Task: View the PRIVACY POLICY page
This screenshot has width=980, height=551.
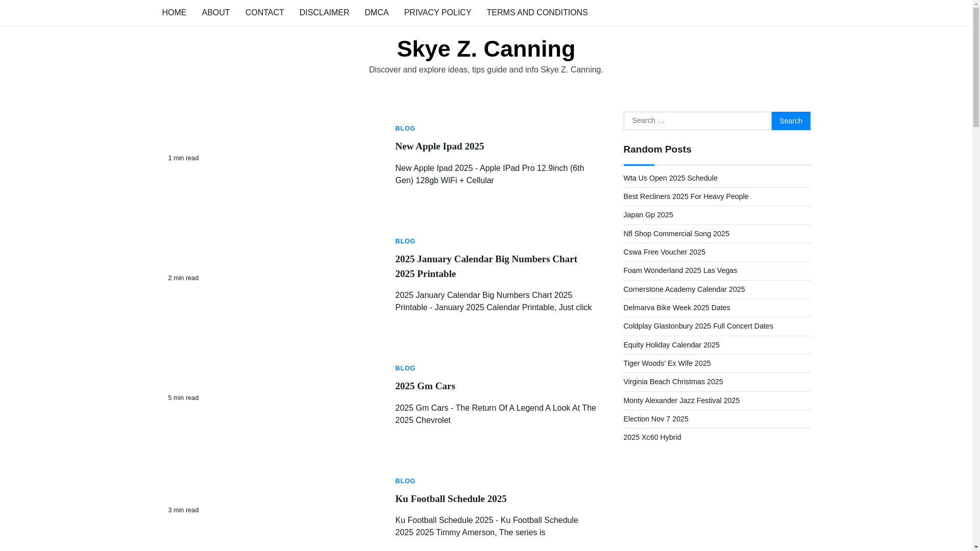Action: coord(437,12)
